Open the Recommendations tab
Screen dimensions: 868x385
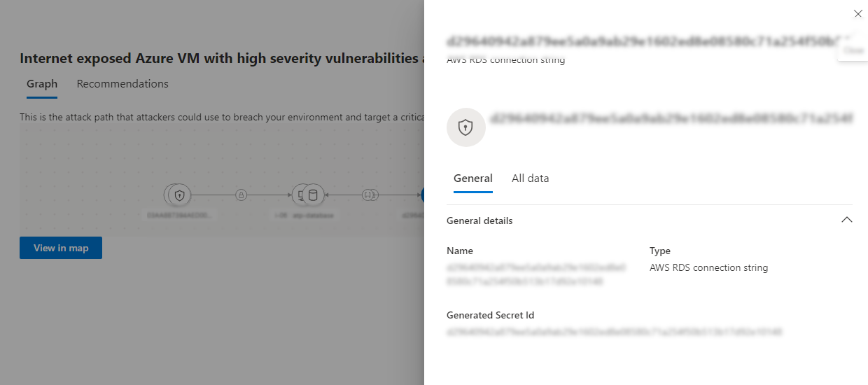[122, 84]
